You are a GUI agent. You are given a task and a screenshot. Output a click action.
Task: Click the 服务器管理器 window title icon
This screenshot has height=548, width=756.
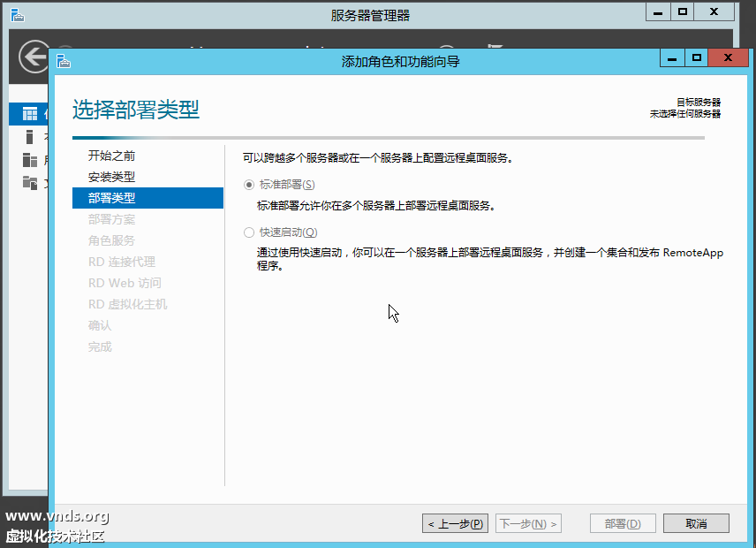[18, 15]
